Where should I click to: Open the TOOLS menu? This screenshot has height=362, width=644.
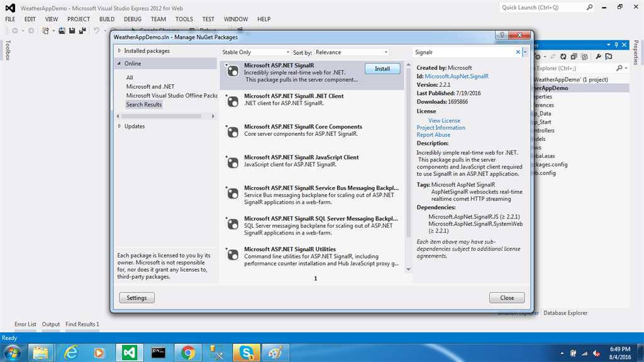click(184, 19)
